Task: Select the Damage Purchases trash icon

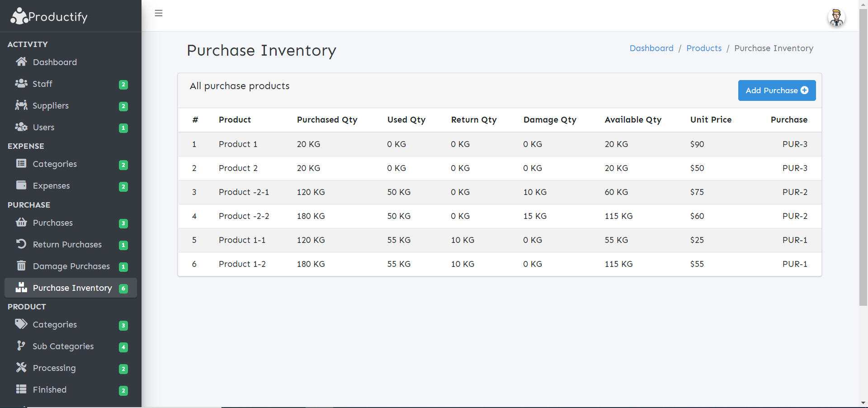Action: tap(21, 266)
